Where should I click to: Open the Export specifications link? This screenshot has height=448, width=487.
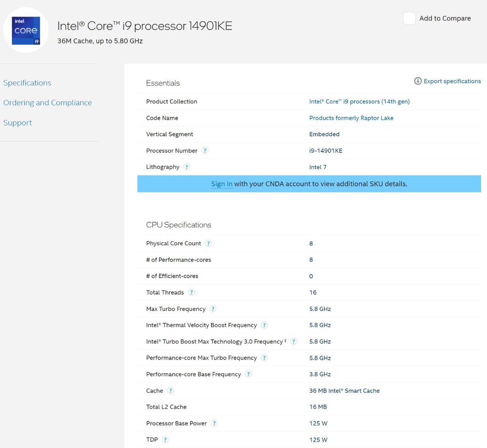[x=452, y=81]
